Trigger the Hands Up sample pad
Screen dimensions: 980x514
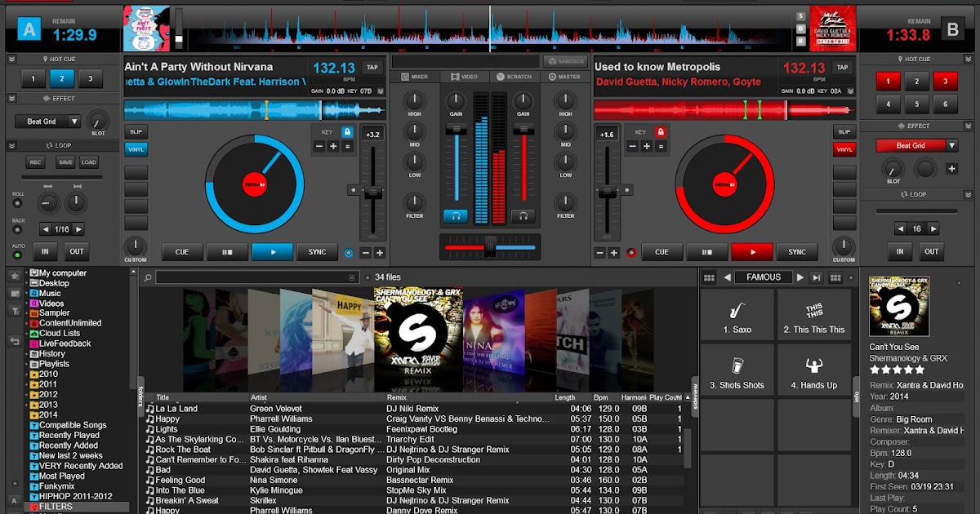[813, 370]
